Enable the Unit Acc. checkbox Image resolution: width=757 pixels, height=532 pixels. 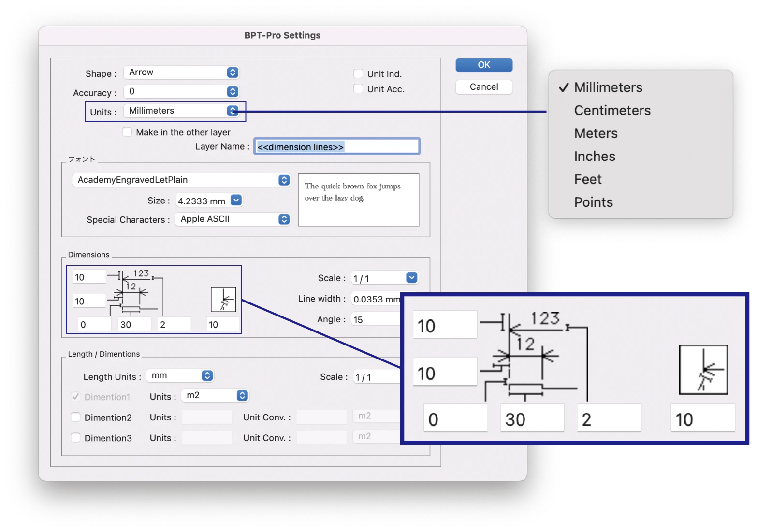[358, 88]
